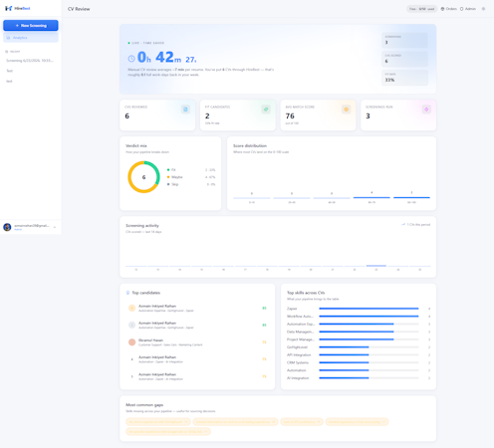The width and height of the screenshot is (494, 448).
Task: Click the clock icon beside time saved
Action: (x=131, y=59)
